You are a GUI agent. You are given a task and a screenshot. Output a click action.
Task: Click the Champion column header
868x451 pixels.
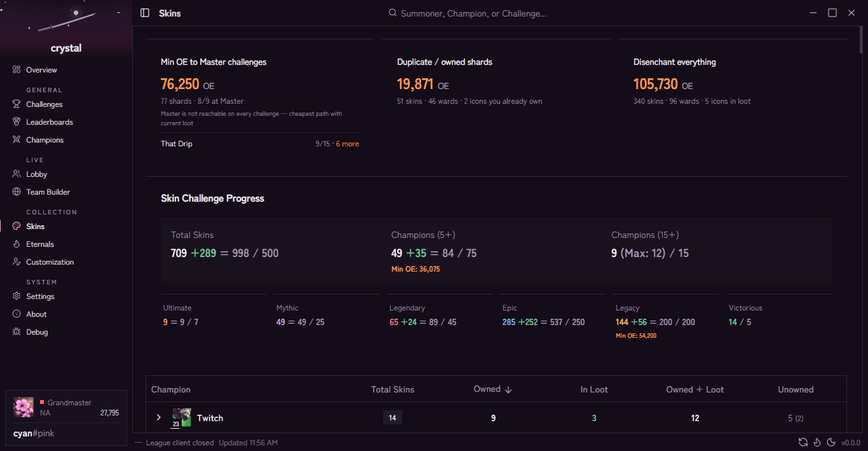click(171, 389)
